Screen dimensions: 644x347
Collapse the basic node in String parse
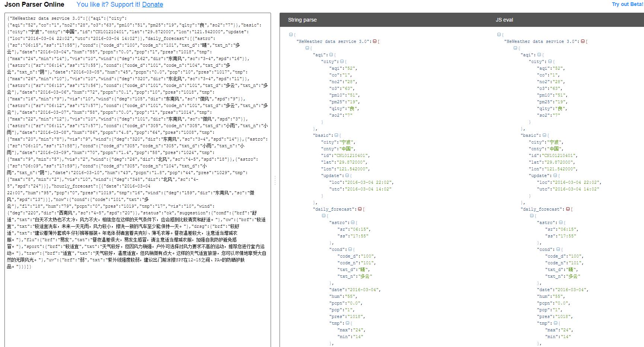pos(336,135)
